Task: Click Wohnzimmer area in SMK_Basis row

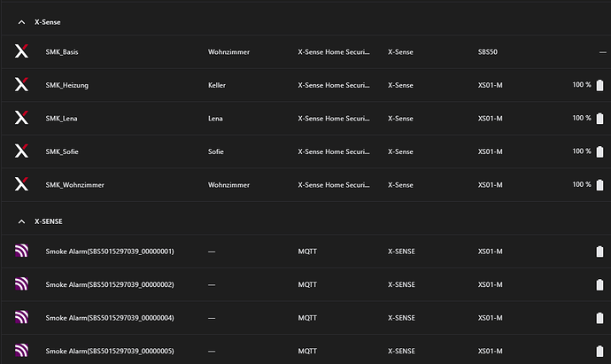Action: [228, 52]
